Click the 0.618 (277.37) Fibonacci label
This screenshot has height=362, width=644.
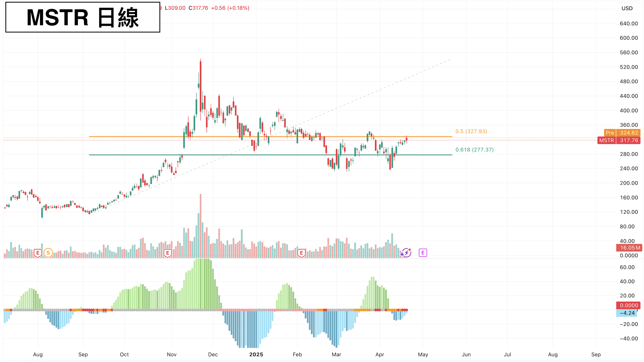coord(474,150)
